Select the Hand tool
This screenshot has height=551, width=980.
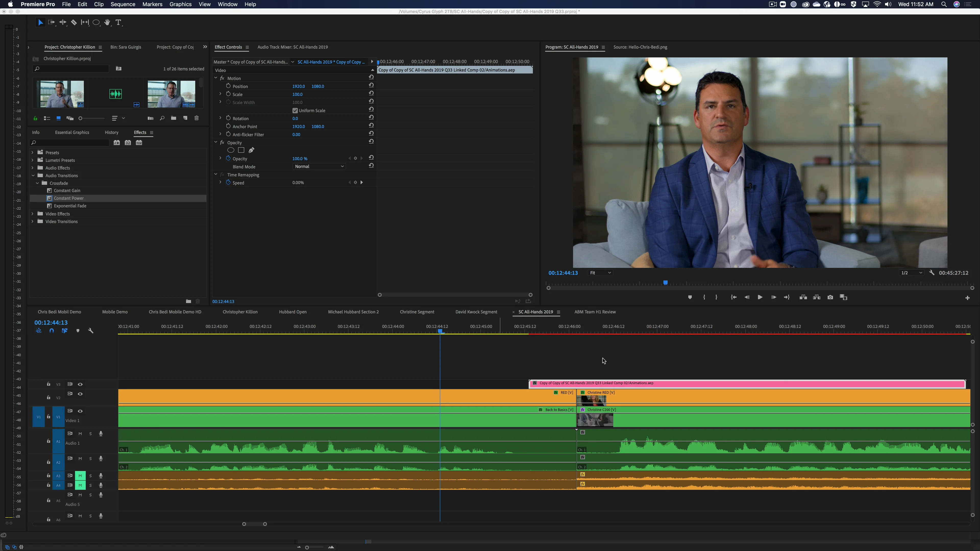tap(107, 22)
